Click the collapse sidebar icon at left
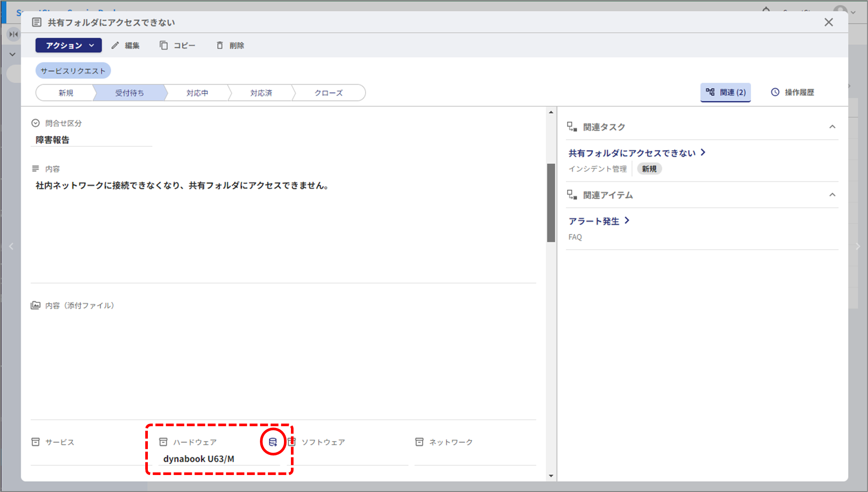 tap(14, 34)
